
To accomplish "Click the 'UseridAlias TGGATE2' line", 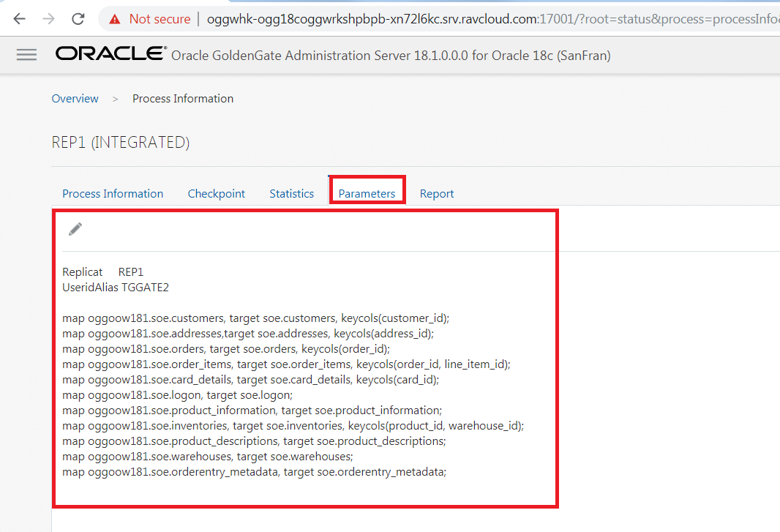I will pos(116,287).
